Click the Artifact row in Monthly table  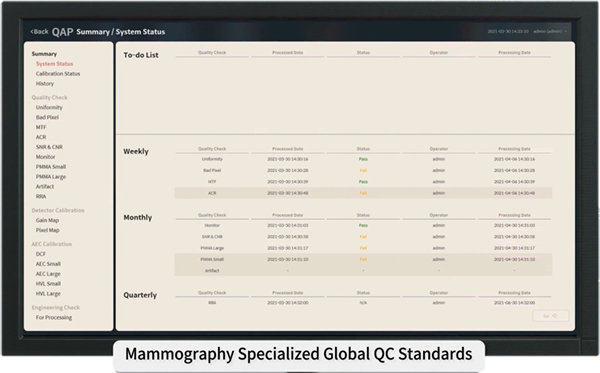click(x=363, y=270)
